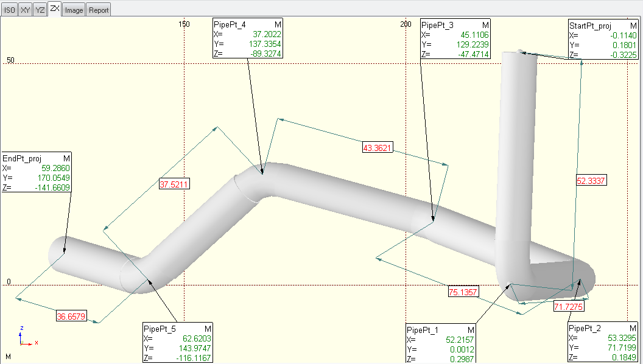Click the ZX view tab
The width and height of the screenshot is (643, 364).
coord(55,9)
